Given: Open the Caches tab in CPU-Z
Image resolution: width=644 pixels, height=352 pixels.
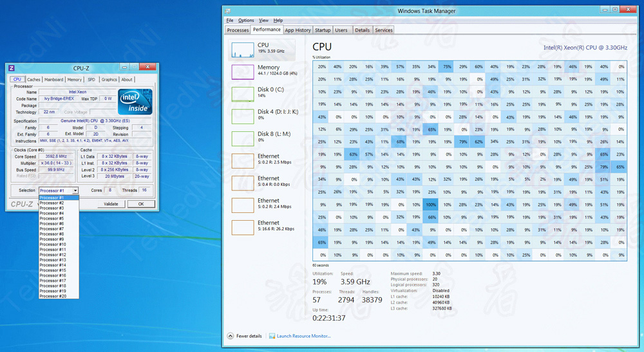Looking at the screenshot, I should 33,80.
